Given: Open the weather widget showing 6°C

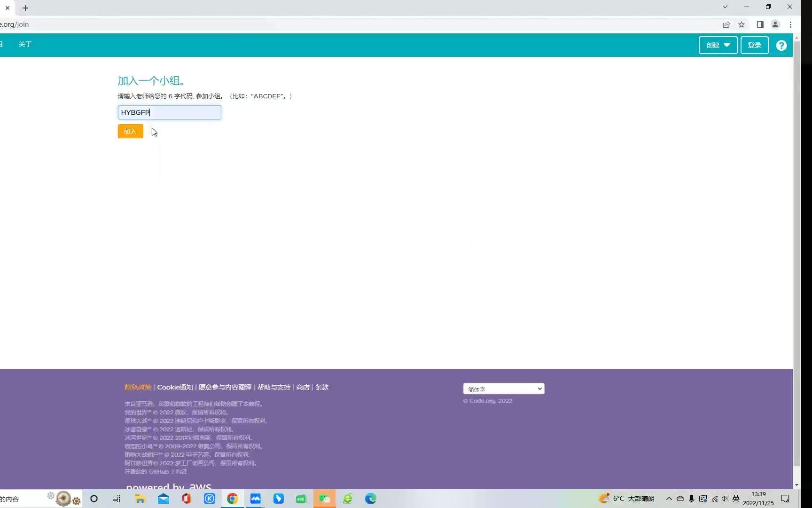Looking at the screenshot, I should pos(626,499).
